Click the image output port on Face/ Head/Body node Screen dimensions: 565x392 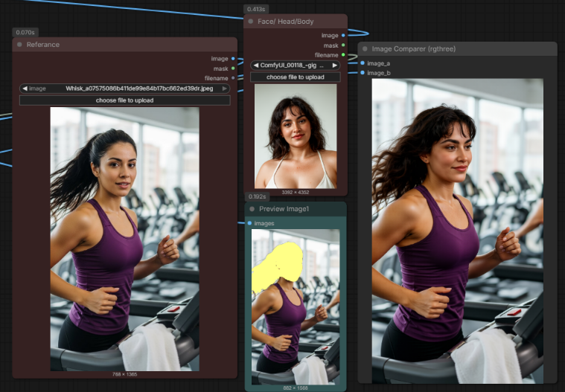(343, 35)
